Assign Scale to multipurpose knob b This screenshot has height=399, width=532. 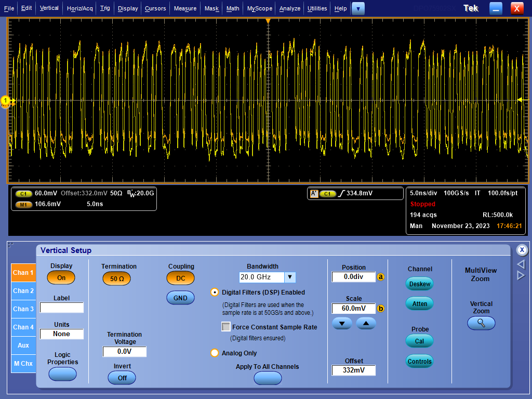click(381, 309)
